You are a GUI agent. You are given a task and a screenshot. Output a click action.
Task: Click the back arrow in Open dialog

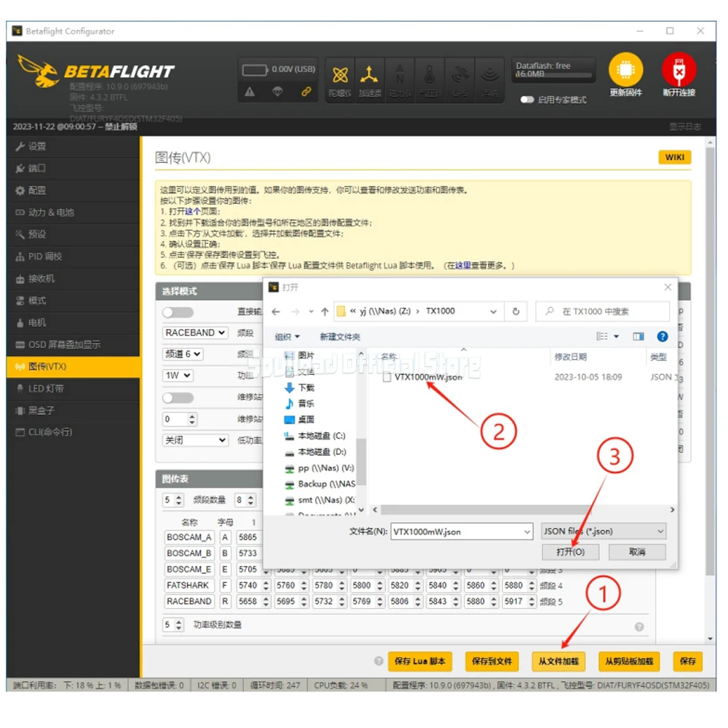tap(276, 312)
